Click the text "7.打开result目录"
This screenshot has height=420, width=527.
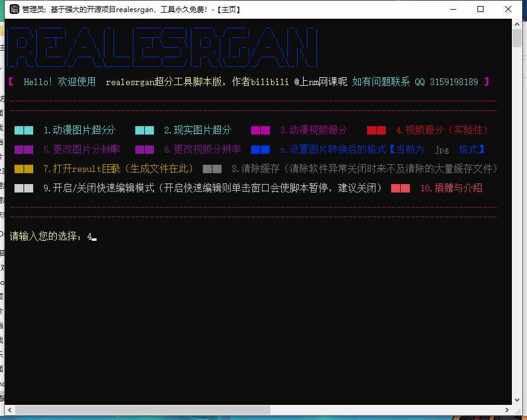pyautogui.click(x=81, y=169)
